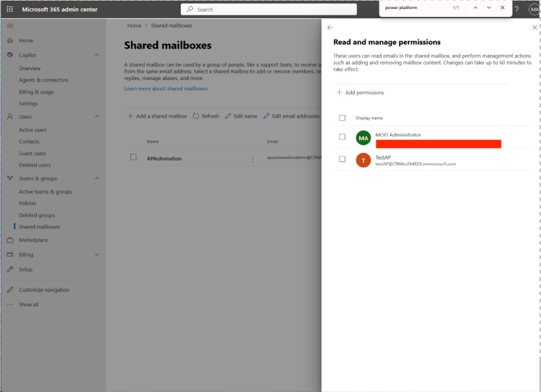This screenshot has width=541, height=392.
Task: Open the help question mark icon
Action: click(x=516, y=10)
